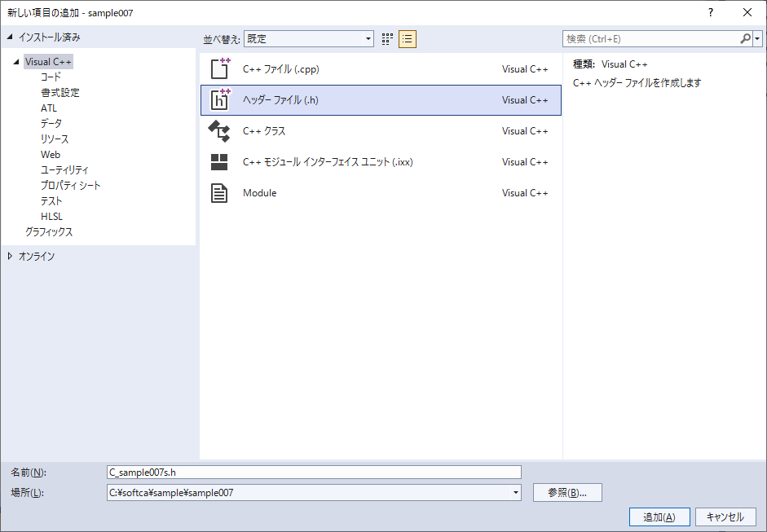Open the 場所 location dropdown arrow
This screenshot has width=767, height=532.
(515, 493)
